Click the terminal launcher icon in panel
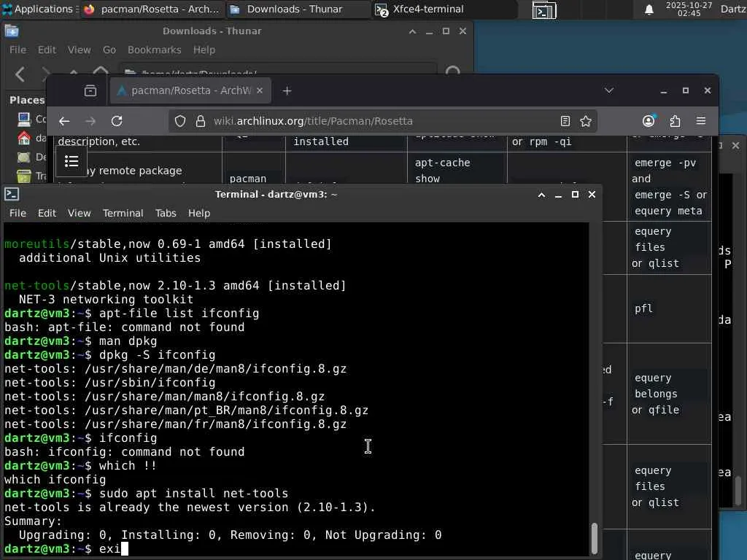 coord(544,10)
